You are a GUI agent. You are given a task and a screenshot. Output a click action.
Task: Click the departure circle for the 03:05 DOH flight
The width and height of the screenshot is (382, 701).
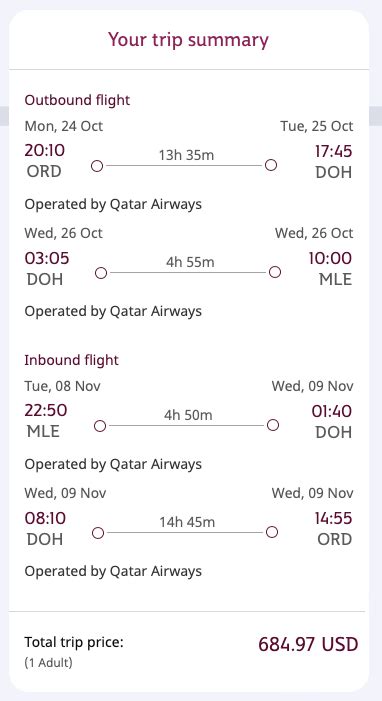pyautogui.click(x=101, y=273)
